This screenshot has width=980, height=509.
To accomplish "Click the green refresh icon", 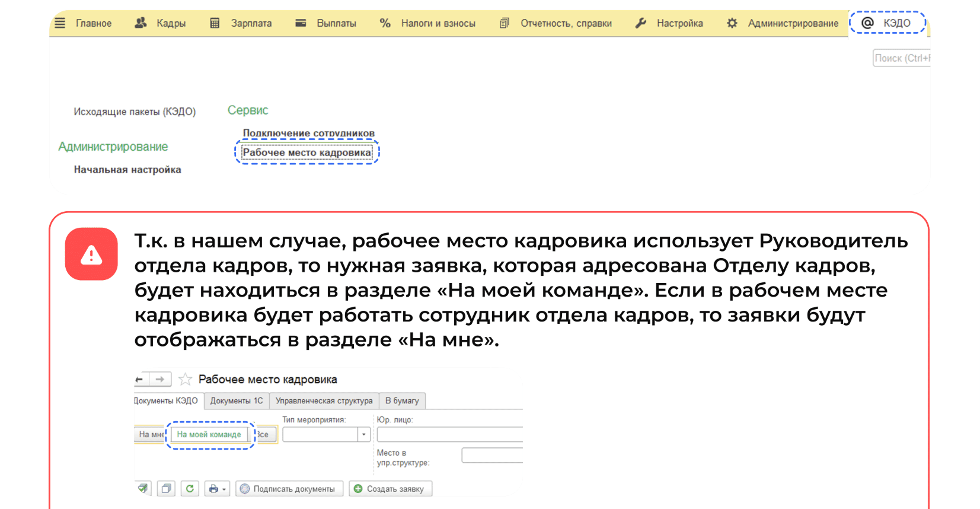I will (x=190, y=489).
